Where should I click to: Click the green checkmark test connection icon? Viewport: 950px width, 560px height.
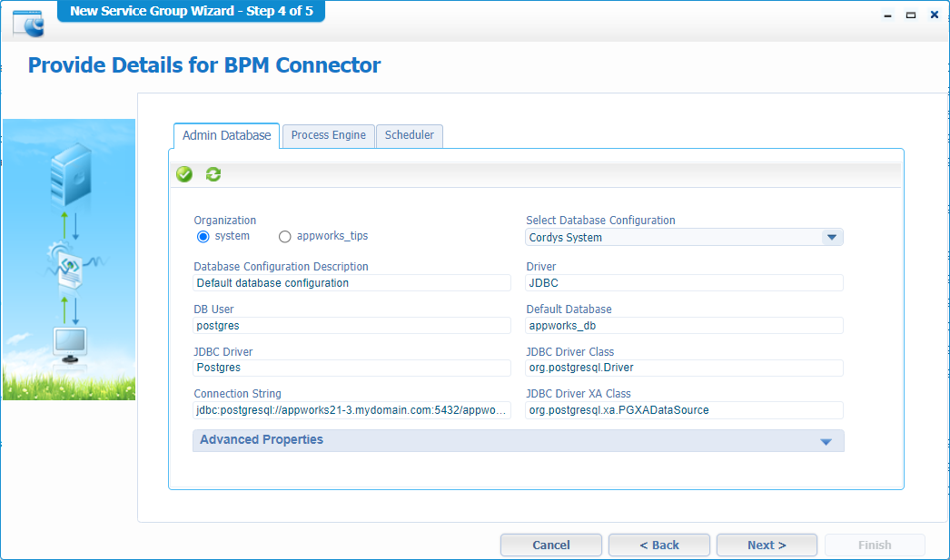(x=184, y=174)
